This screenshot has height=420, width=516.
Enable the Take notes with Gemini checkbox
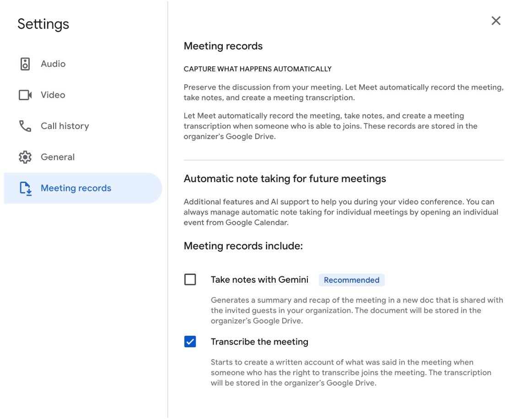pos(190,280)
